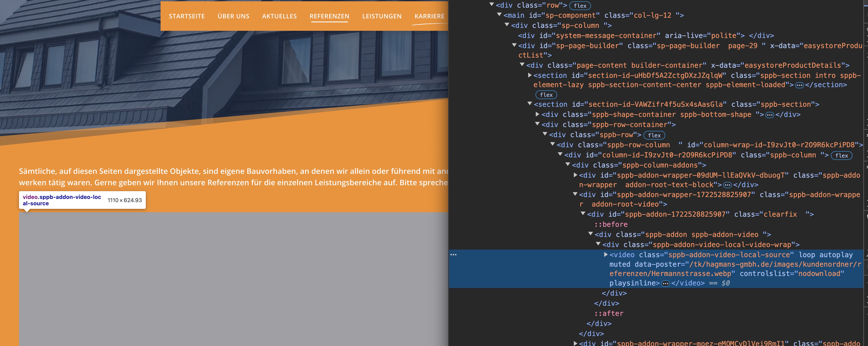Collapse the main sp-component node
The height and width of the screenshot is (346, 868).
[499, 15]
